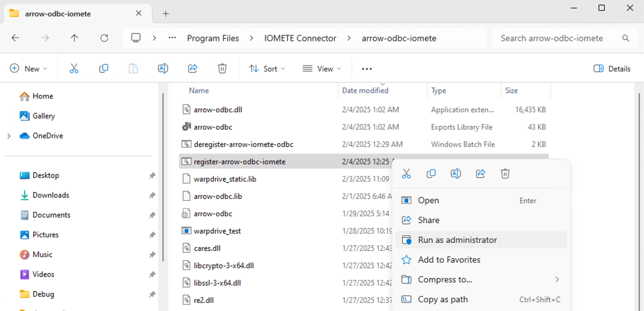
Task: Click the Rename icon in the context menu
Action: (x=456, y=173)
